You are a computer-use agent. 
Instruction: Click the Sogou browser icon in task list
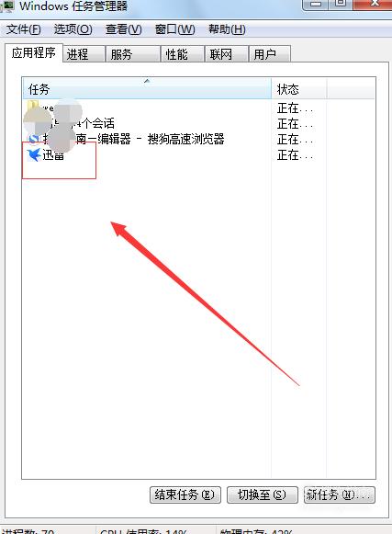pyautogui.click(x=34, y=139)
